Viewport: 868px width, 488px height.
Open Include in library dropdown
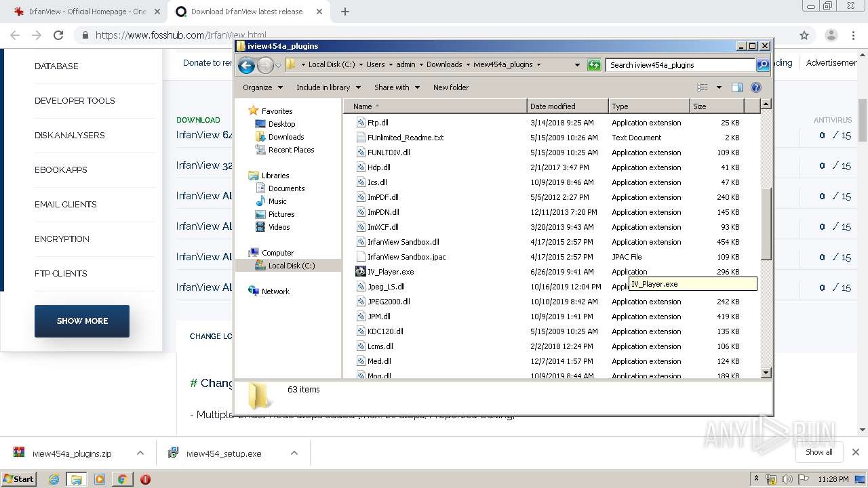click(x=328, y=87)
